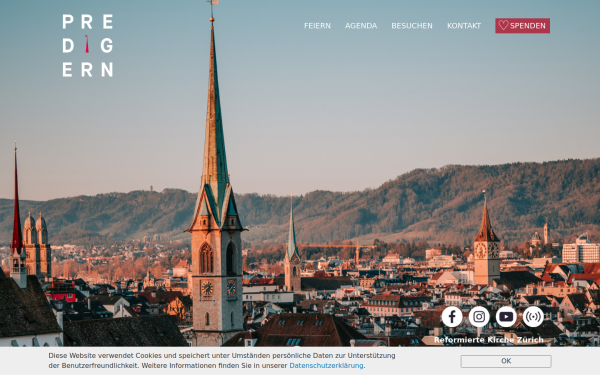This screenshot has width=600, height=375.
Task: Open the Besuchen menu item
Action: point(412,26)
